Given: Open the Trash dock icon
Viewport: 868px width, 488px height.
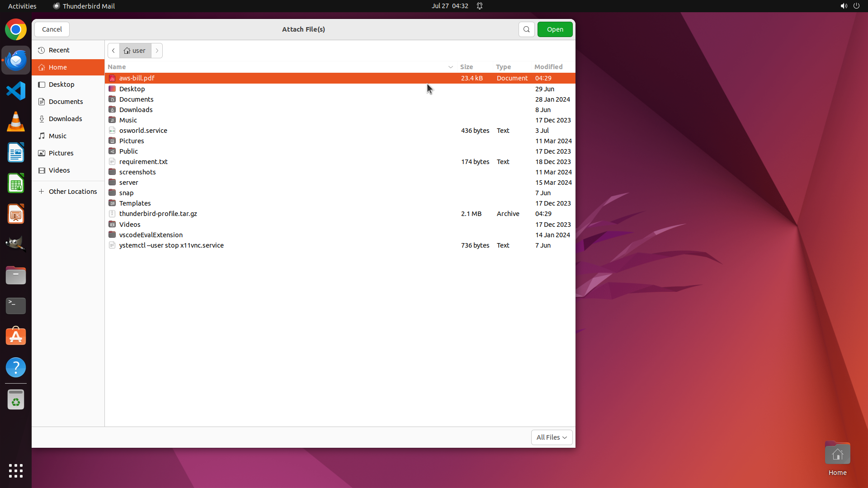Looking at the screenshot, I should click(16, 400).
